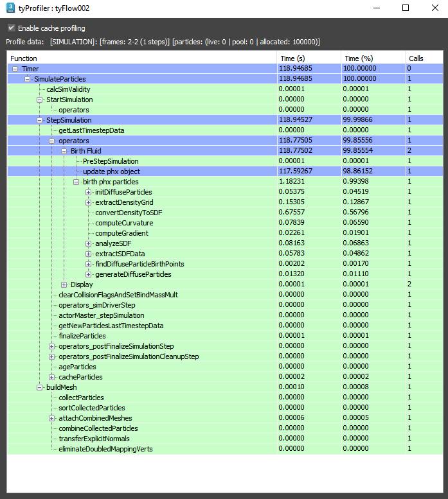The height and width of the screenshot is (499, 448).
Task: Click the 3ds Max icon in the title bar
Action: click(10, 8)
